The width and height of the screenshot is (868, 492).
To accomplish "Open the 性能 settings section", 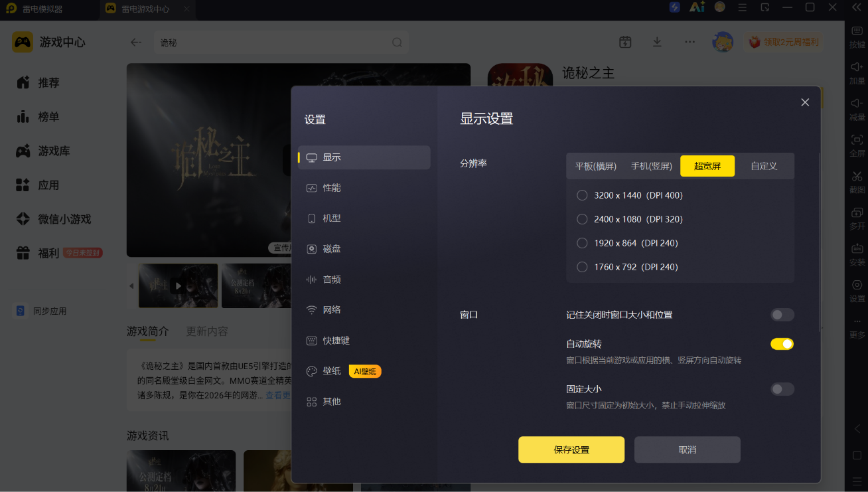I will [364, 188].
